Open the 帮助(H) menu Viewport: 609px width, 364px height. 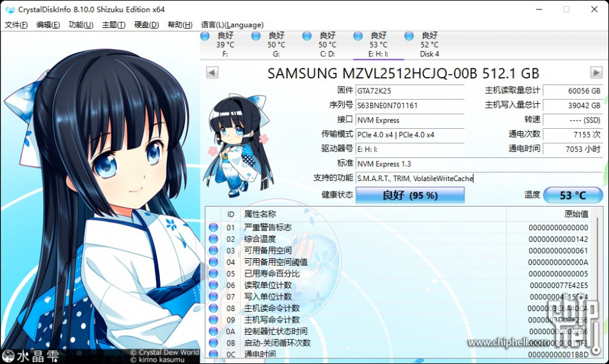[x=180, y=25]
